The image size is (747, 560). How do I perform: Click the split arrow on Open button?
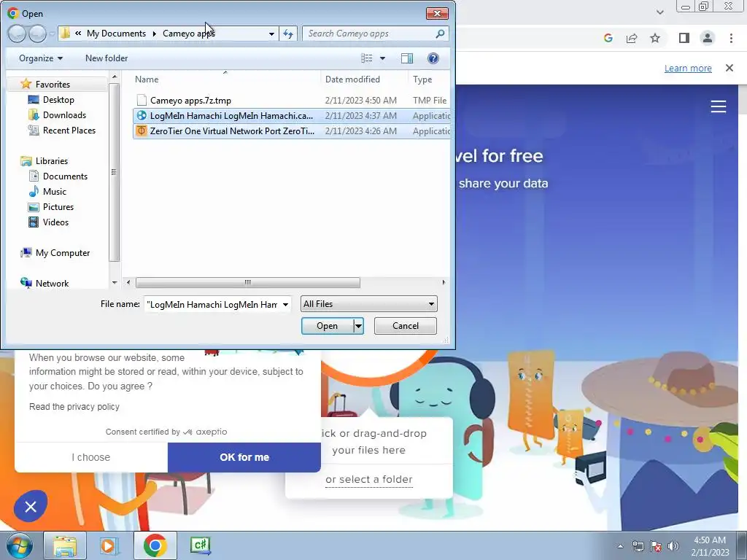pos(358,326)
